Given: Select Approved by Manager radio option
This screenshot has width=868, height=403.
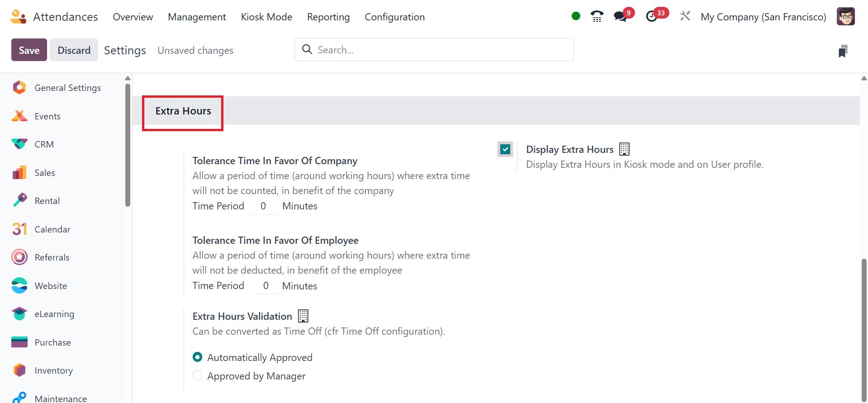Looking at the screenshot, I should pos(198,376).
